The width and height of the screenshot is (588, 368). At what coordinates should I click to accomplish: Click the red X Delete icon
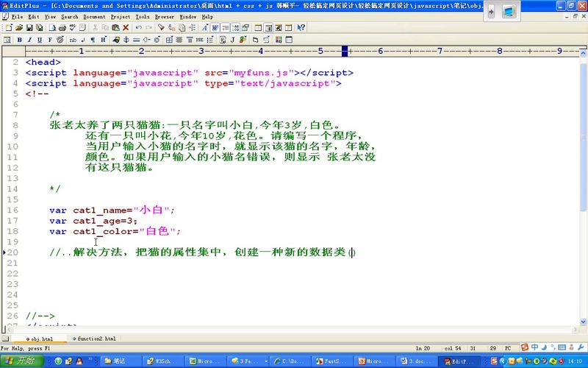point(126,27)
